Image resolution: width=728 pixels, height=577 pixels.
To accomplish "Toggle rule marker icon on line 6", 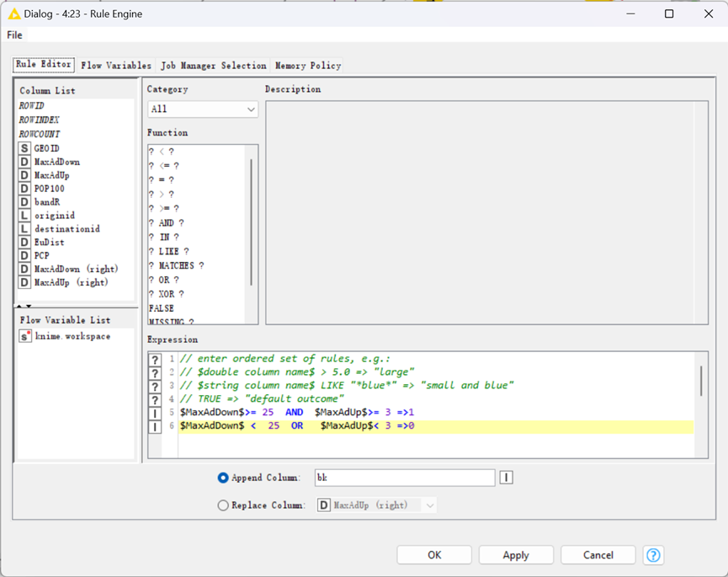I will (155, 426).
